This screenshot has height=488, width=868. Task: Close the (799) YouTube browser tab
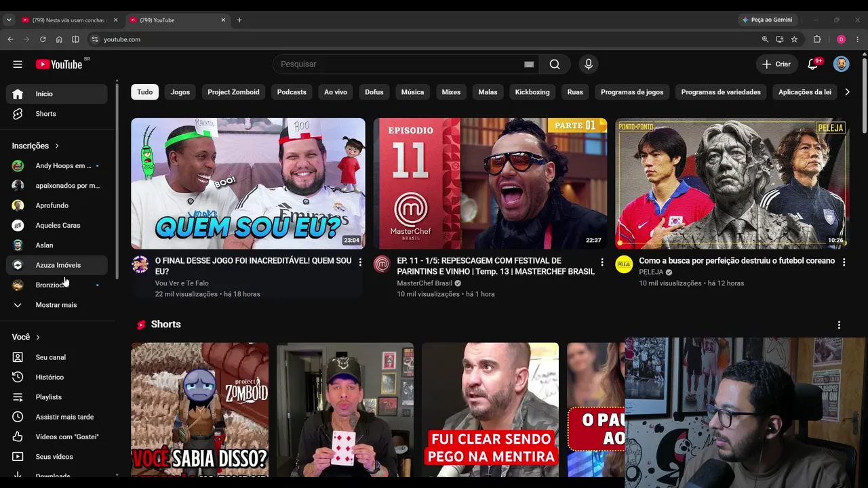[x=223, y=20]
